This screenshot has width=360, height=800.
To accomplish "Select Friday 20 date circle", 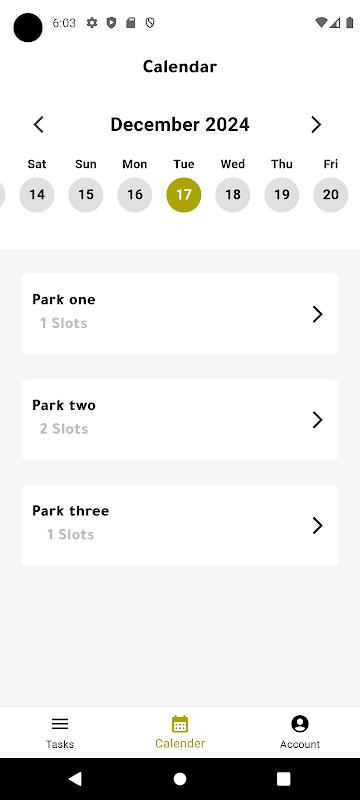I will 330,194.
